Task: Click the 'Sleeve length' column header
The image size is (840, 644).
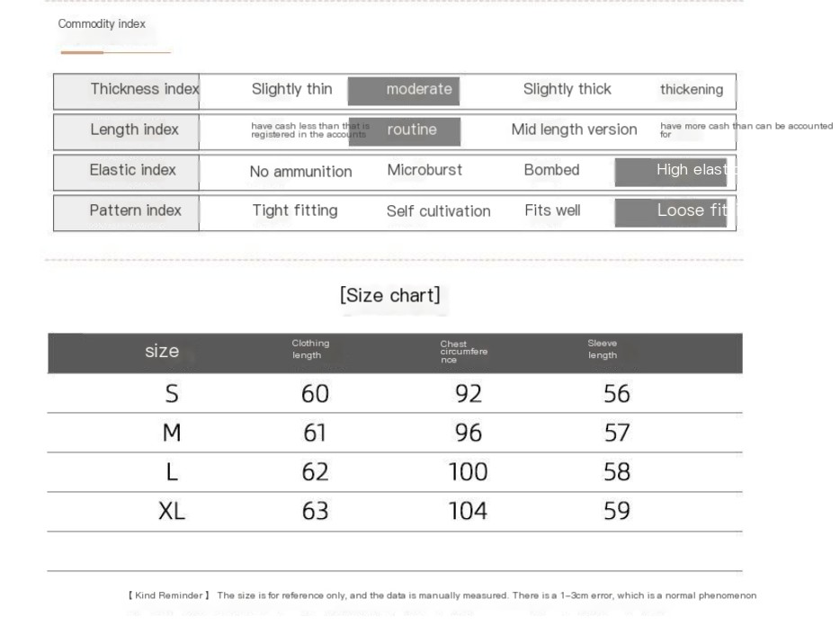Action: tap(603, 349)
